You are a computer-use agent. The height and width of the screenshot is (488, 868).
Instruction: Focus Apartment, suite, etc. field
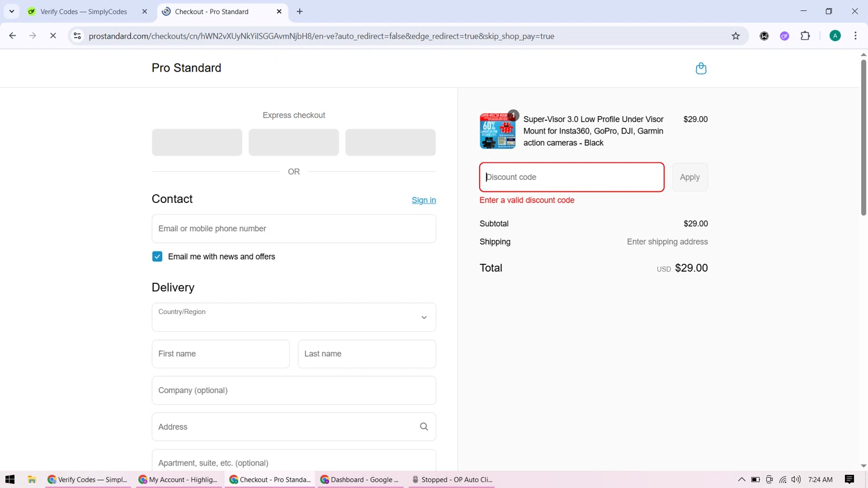pos(294,461)
